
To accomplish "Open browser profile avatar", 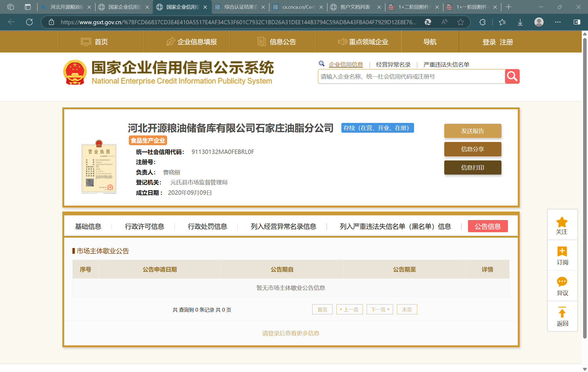I will 539,22.
